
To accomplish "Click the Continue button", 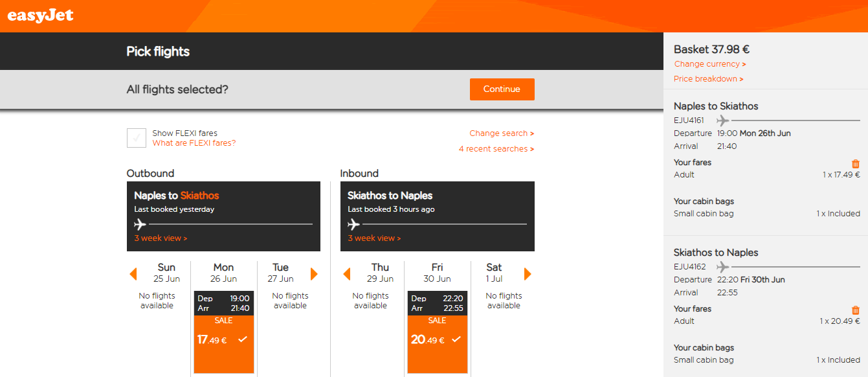I will click(x=502, y=89).
